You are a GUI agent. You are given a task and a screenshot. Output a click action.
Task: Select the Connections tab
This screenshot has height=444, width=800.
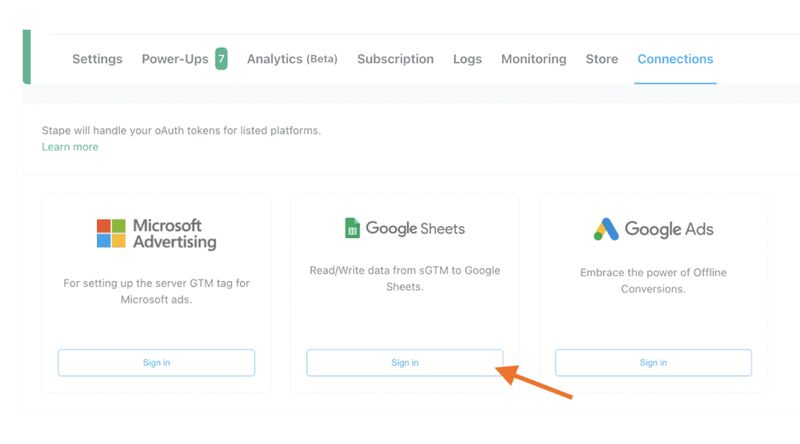pyautogui.click(x=675, y=59)
